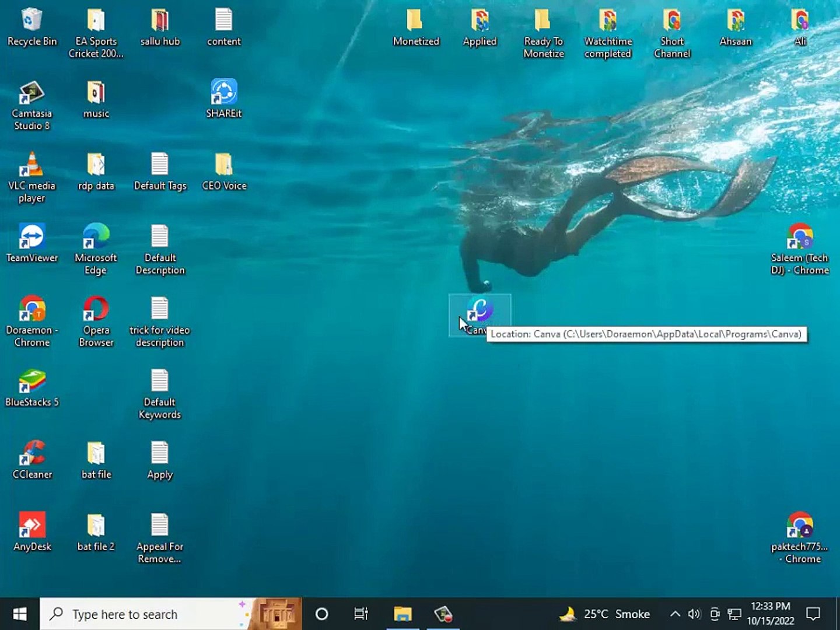Open Task View from the taskbar
Image resolution: width=840 pixels, height=630 pixels.
(361, 614)
